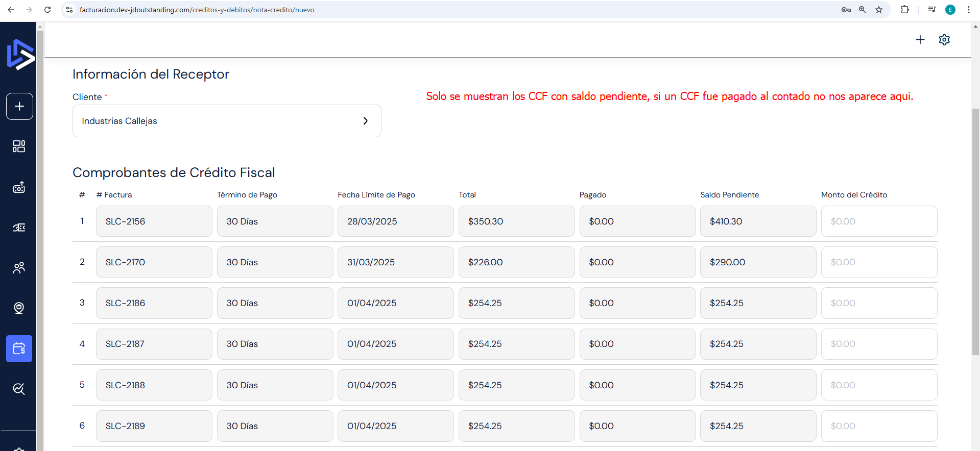Image resolution: width=980 pixels, height=451 pixels.
Task: Open the handshake sales sidebar icon
Action: [x=19, y=228]
